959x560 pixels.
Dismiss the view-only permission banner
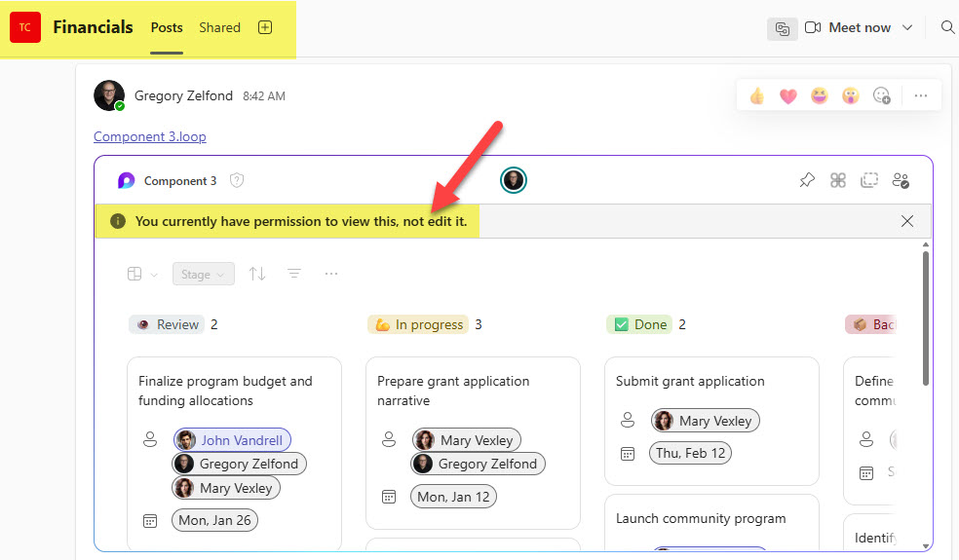pos(907,221)
